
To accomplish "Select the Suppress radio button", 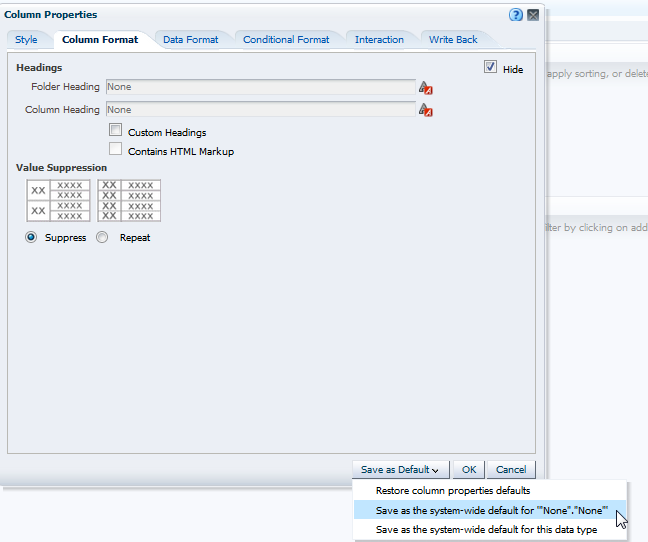I will [x=31, y=237].
